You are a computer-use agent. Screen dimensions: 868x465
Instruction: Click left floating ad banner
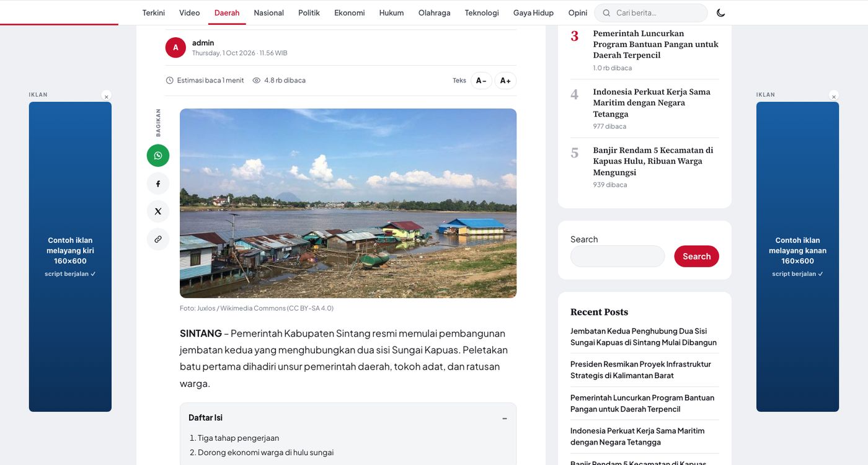(70, 257)
